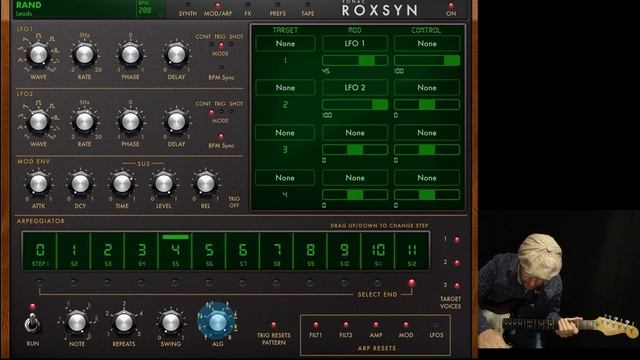Viewport: 640px width, 360px height.
Task: Enable LFOS arp reset
Action: coord(436,325)
